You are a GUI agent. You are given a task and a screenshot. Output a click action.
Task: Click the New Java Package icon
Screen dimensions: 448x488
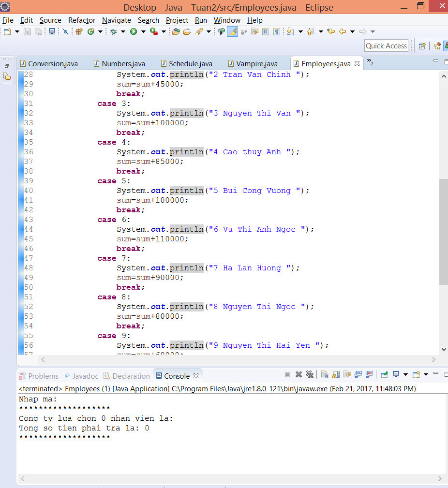pyautogui.click(x=79, y=31)
